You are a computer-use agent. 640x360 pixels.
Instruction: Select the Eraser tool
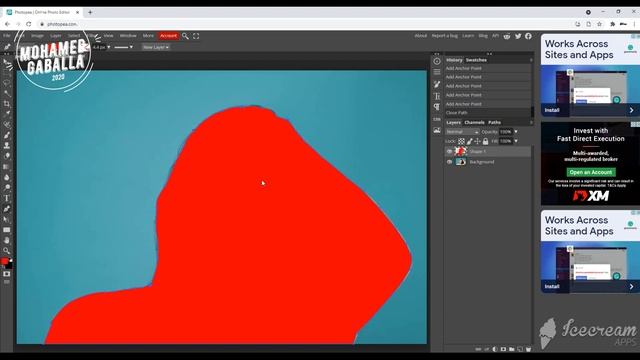click(7, 156)
